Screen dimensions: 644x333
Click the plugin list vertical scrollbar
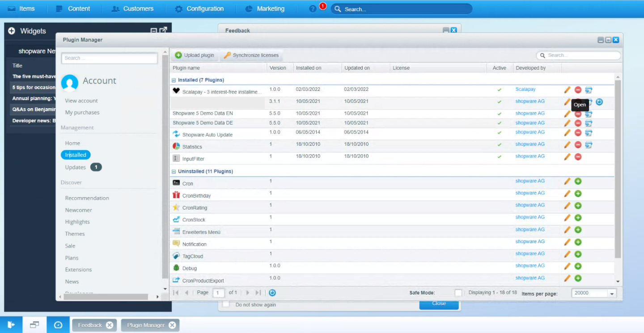click(618, 169)
